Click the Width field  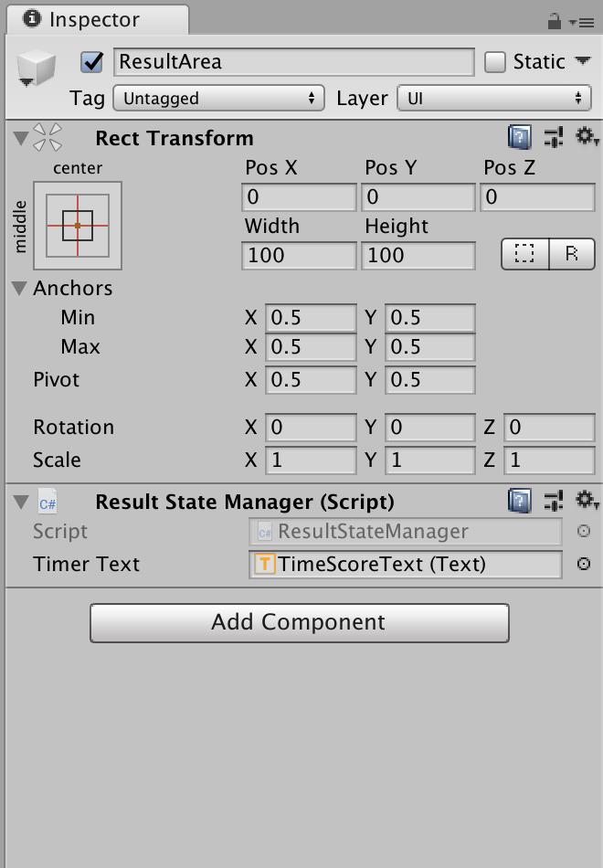click(x=299, y=255)
